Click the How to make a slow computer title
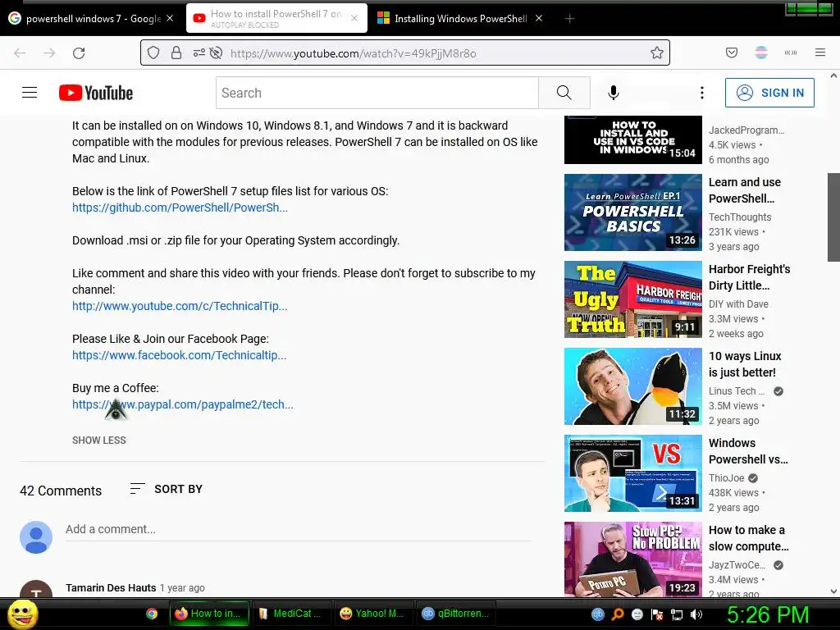The width and height of the screenshot is (840, 630). 748,538
